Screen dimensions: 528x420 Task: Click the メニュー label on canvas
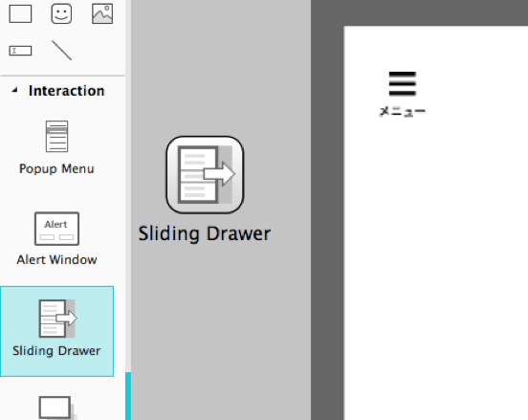pyautogui.click(x=403, y=111)
